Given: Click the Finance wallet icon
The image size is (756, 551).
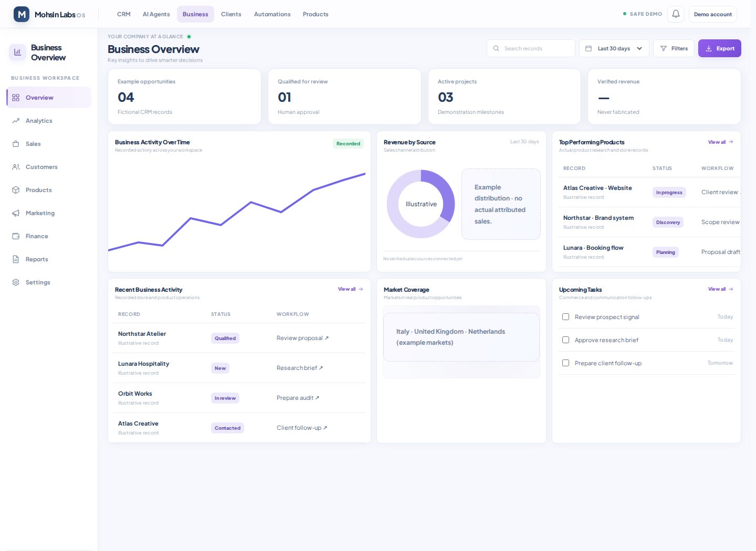Looking at the screenshot, I should (16, 236).
